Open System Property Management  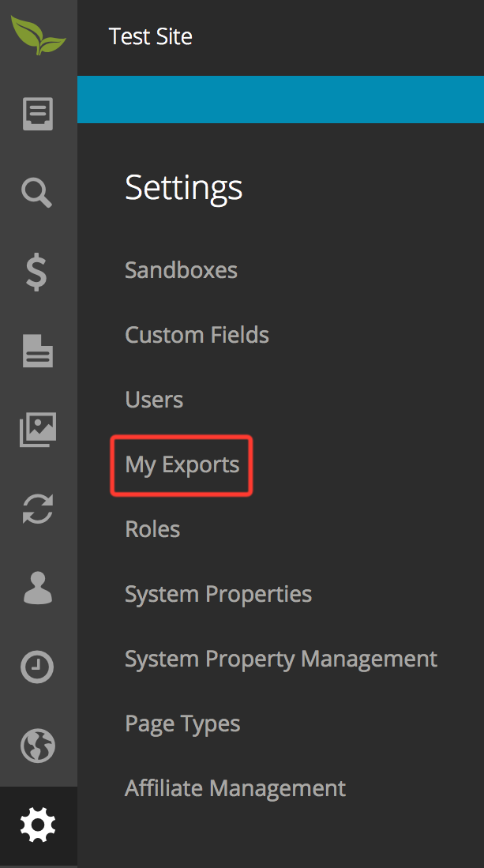click(281, 659)
